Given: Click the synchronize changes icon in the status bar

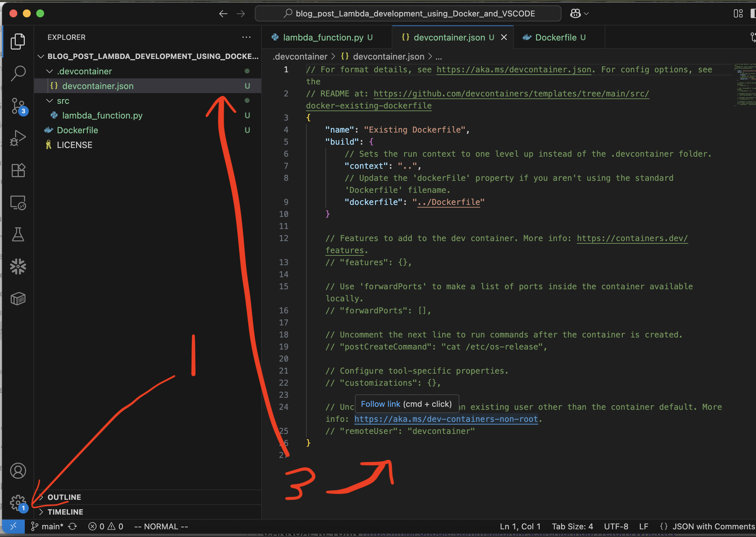Looking at the screenshot, I should 73,527.
